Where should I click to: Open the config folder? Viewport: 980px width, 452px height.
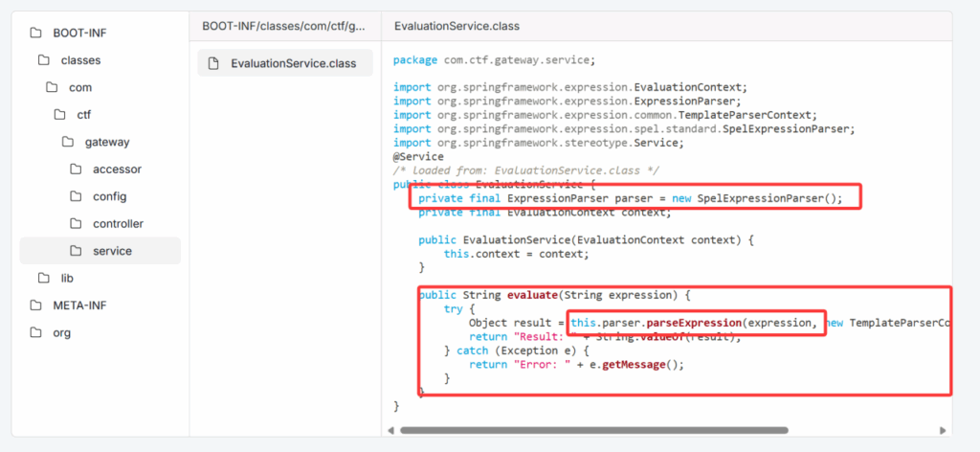(108, 196)
